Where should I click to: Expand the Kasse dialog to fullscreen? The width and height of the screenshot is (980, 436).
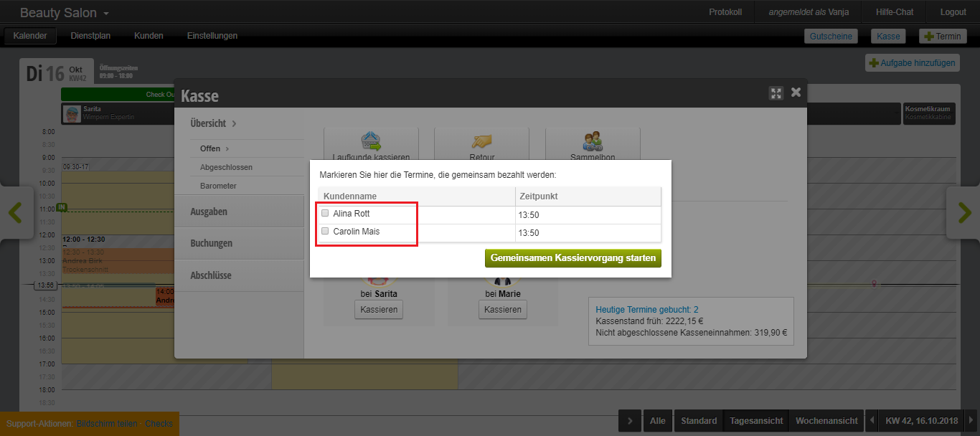776,93
